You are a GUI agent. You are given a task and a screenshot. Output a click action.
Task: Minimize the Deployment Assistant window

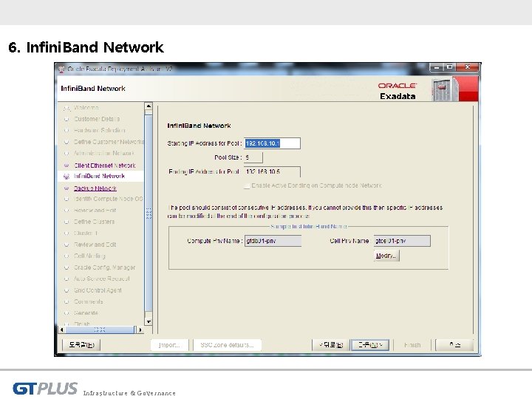click(x=437, y=67)
